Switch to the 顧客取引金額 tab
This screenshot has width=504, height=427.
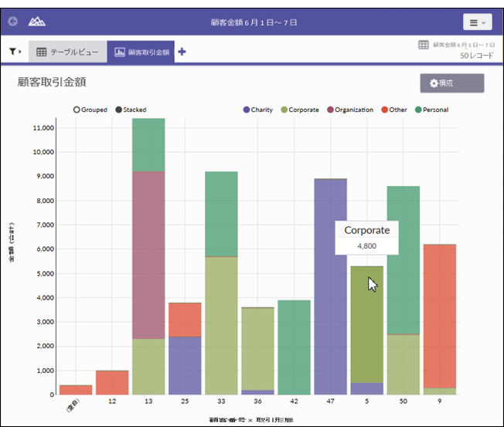pos(141,52)
